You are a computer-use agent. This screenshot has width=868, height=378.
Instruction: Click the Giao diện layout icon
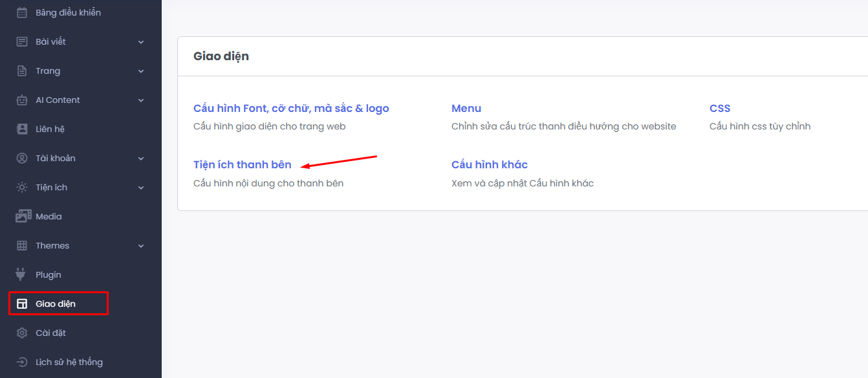click(22, 304)
